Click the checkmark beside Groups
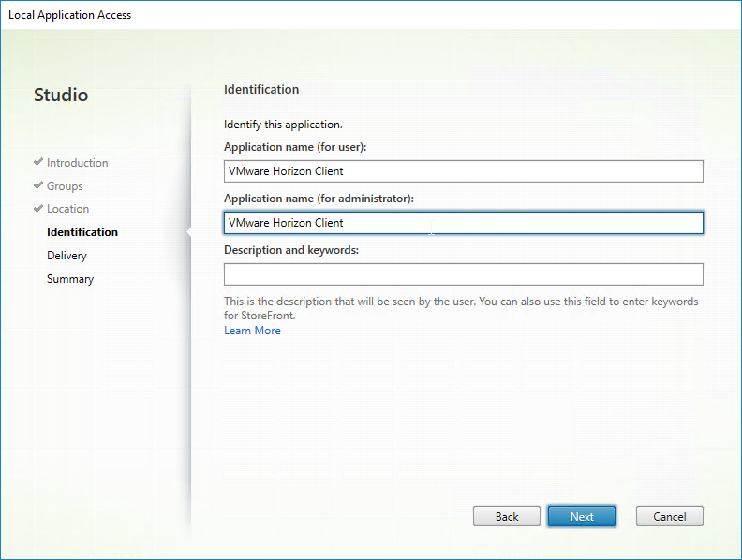742x560 pixels. [38, 184]
